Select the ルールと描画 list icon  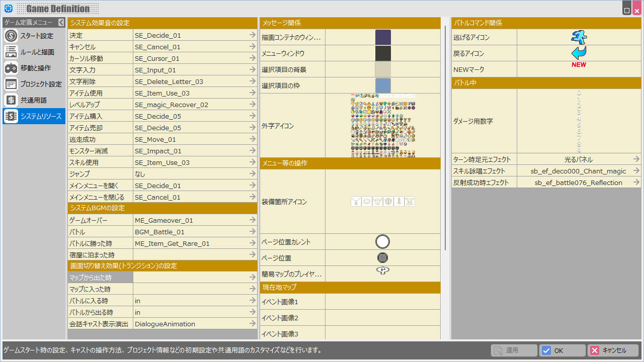pyautogui.click(x=11, y=52)
